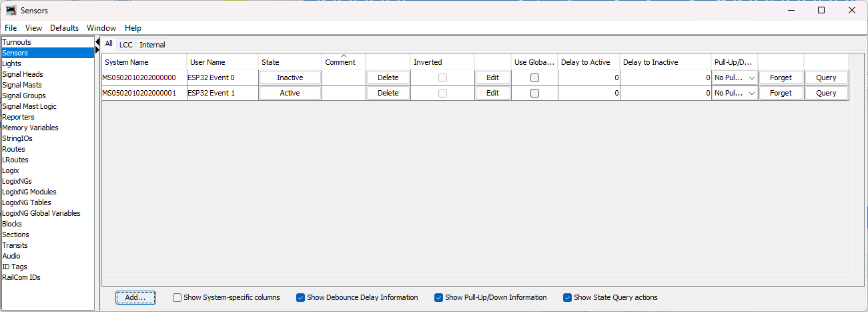Query state of ESP32 Event 0
868x312 pixels.
tap(825, 77)
